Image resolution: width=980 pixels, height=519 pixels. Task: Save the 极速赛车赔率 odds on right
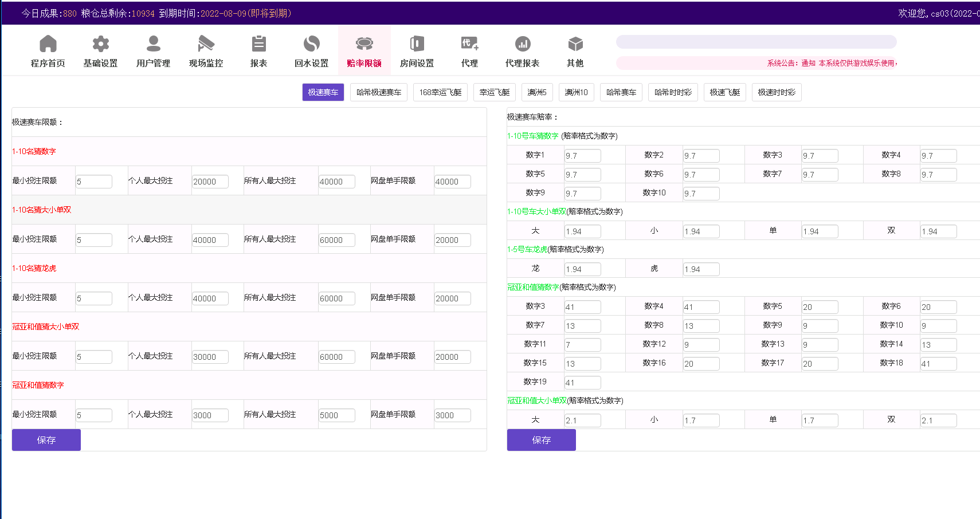pos(542,440)
